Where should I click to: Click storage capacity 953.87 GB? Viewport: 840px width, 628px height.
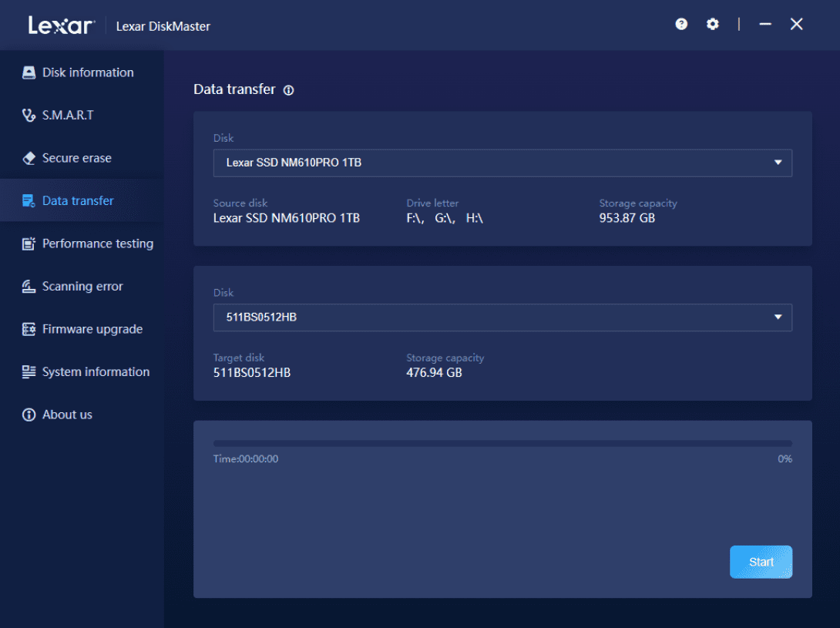[627, 219]
